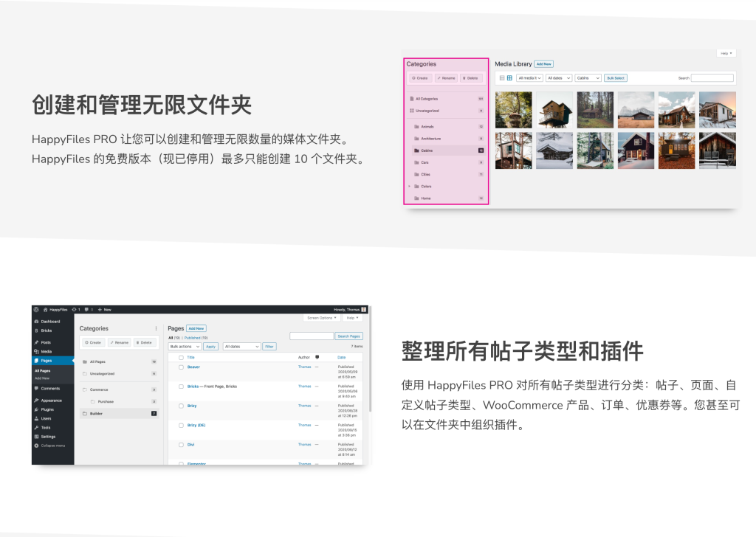Click the Search Pages button
The image size is (756, 537).
pyautogui.click(x=348, y=336)
